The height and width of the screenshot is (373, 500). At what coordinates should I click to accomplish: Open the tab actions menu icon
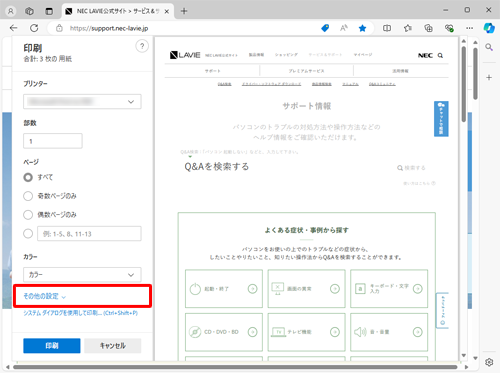[x=49, y=11]
